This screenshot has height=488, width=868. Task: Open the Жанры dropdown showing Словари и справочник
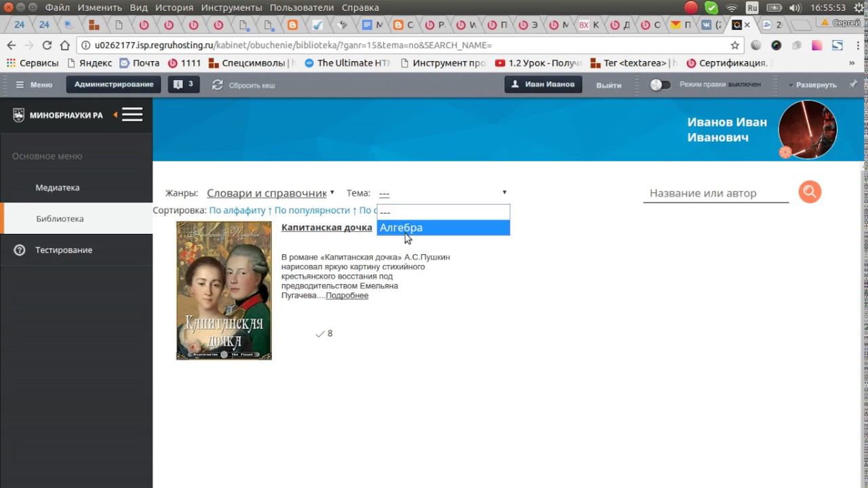271,193
